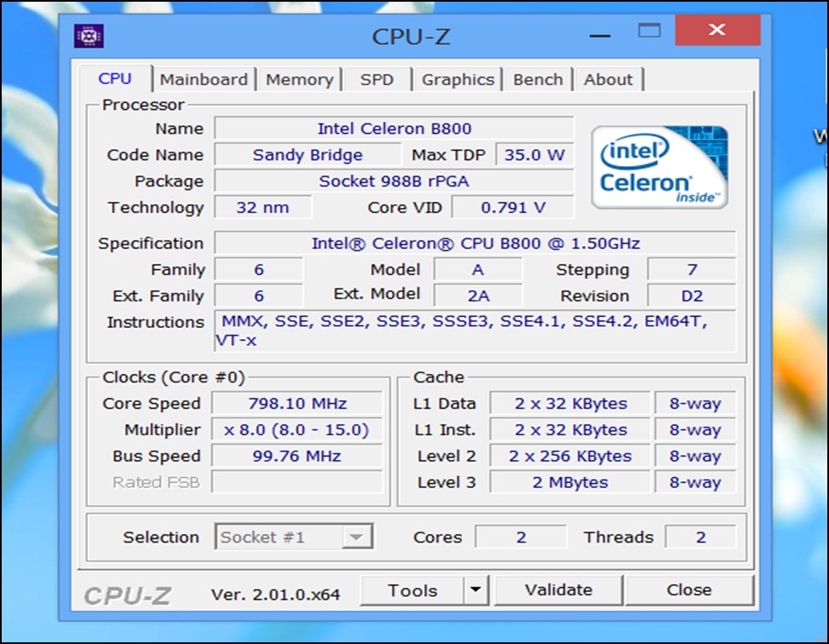Click the Level 2 size '2 x 256 KBytes'

click(x=571, y=456)
